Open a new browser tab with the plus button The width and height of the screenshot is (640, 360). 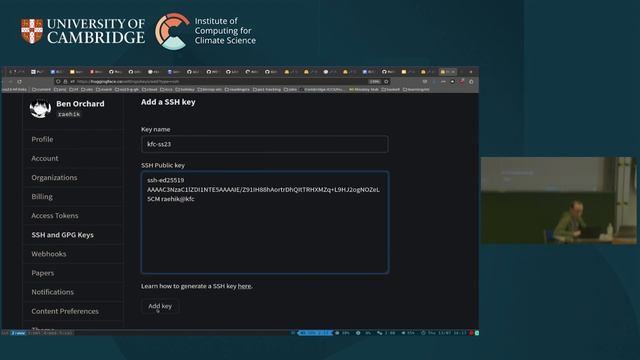(471, 72)
